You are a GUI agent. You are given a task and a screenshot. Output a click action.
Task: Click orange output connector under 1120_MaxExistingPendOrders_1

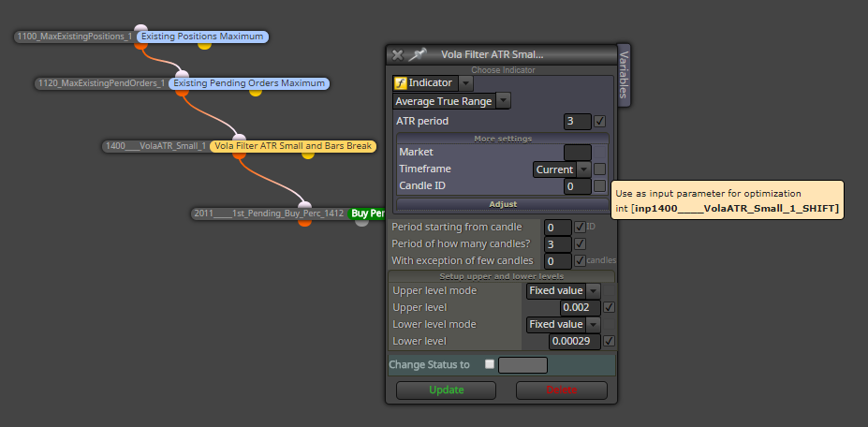[183, 91]
